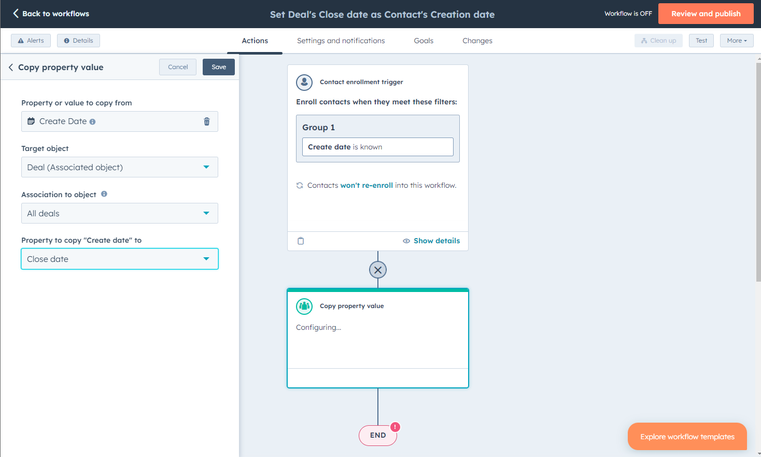Switch to the Actions tab
Screen dimensions: 761x457
pyautogui.click(x=255, y=41)
